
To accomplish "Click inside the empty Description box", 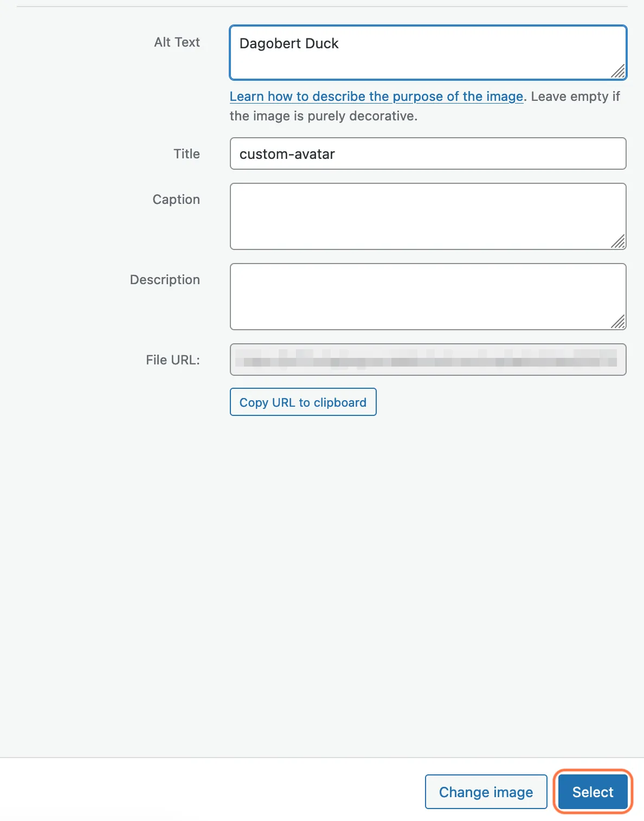I will pyautogui.click(x=428, y=297).
